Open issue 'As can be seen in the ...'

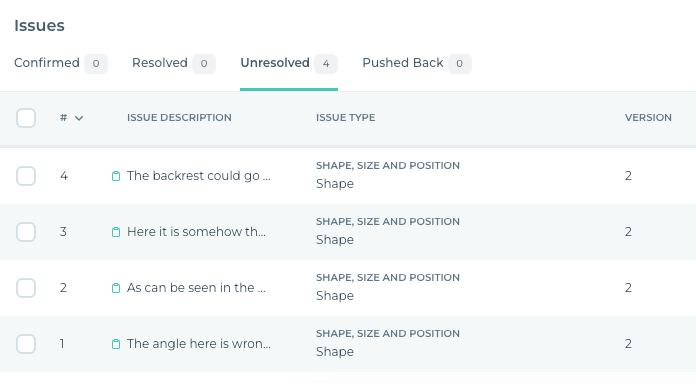196,288
